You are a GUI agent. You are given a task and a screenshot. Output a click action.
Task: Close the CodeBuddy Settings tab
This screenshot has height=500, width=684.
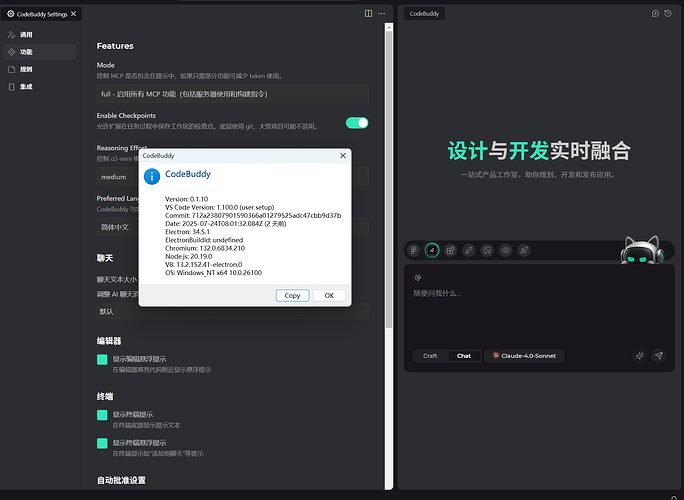(x=74, y=14)
